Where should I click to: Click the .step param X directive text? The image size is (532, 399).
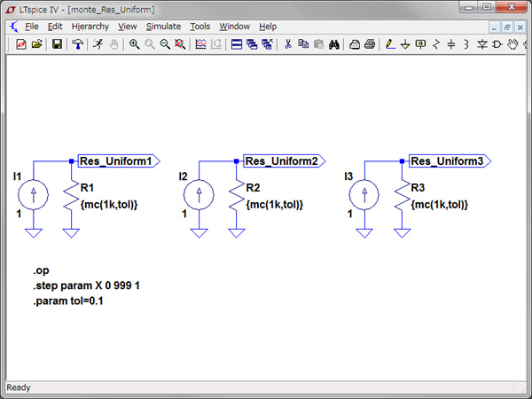pos(87,286)
